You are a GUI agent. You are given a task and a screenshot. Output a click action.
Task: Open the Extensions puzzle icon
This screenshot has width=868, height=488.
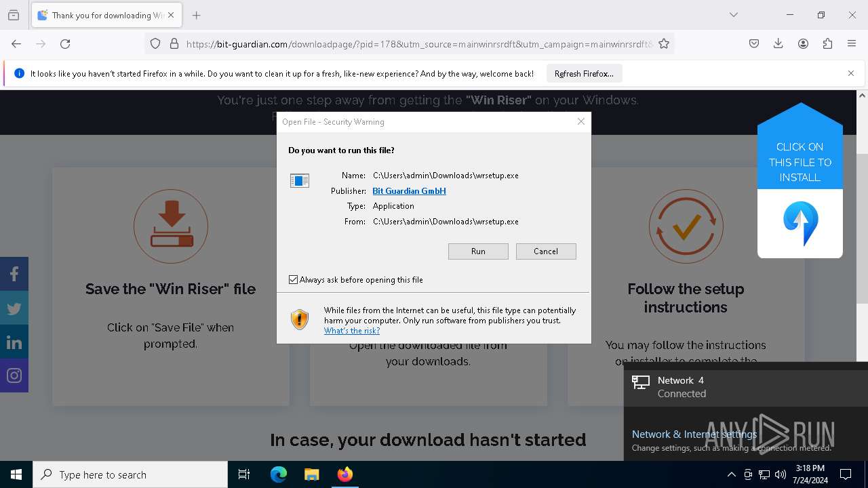827,43
